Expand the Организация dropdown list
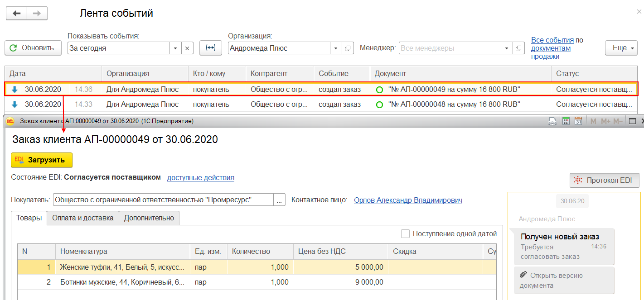 tap(336, 48)
